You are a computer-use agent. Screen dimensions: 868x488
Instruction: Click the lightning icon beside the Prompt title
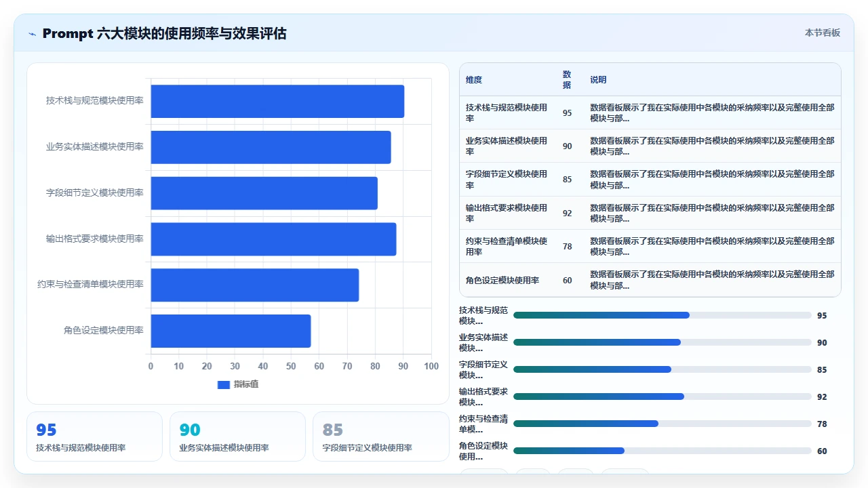(32, 34)
